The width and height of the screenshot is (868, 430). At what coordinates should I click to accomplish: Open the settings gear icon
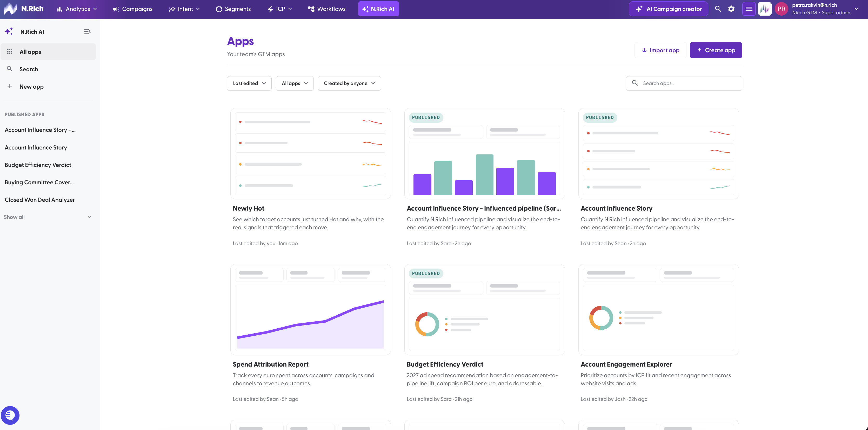coord(731,9)
